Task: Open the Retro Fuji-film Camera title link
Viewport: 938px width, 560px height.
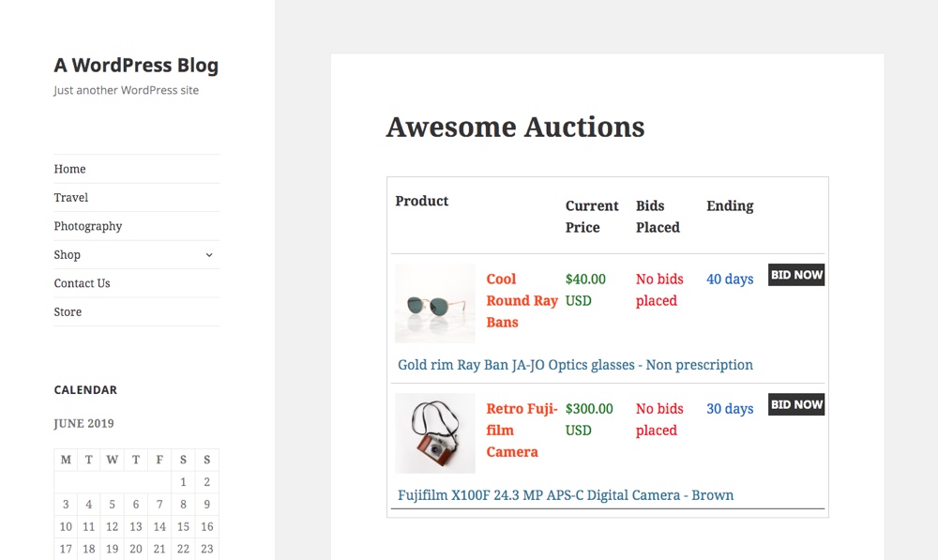Action: tap(522, 431)
